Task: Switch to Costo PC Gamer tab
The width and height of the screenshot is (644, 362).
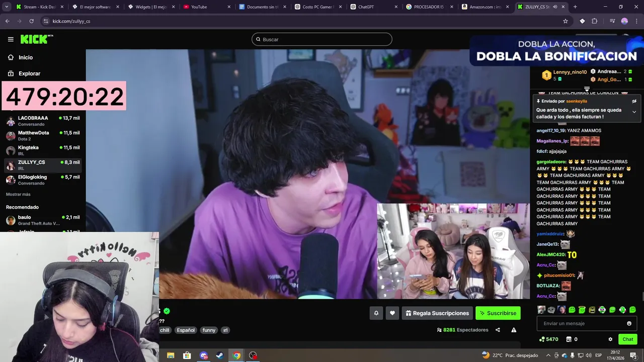Action: 317,7
